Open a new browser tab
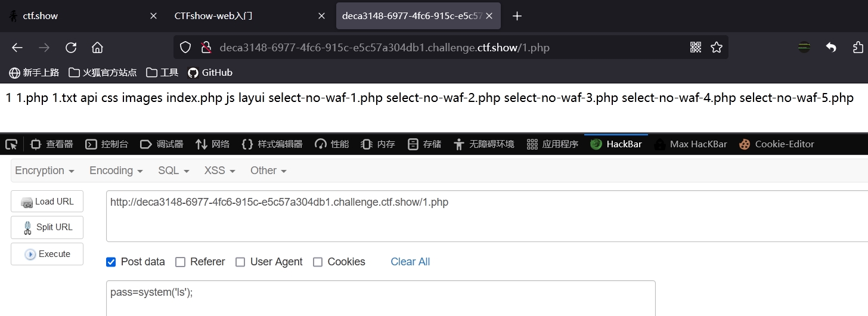Viewport: 868px width, 316px height. coord(517,16)
